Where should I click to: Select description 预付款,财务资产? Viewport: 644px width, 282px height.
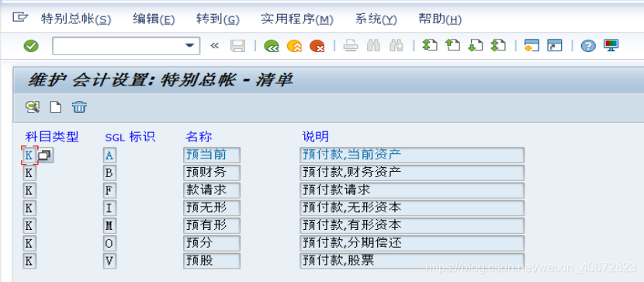coord(412,172)
